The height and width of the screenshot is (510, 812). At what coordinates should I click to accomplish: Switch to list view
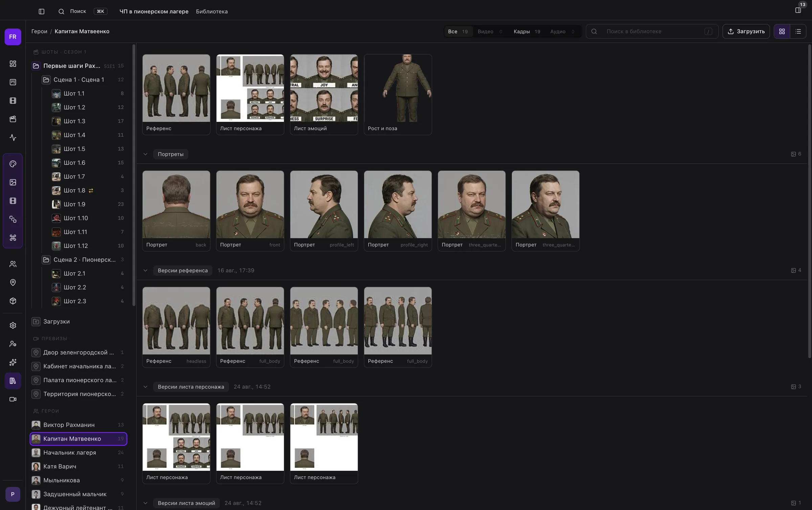coord(798,31)
